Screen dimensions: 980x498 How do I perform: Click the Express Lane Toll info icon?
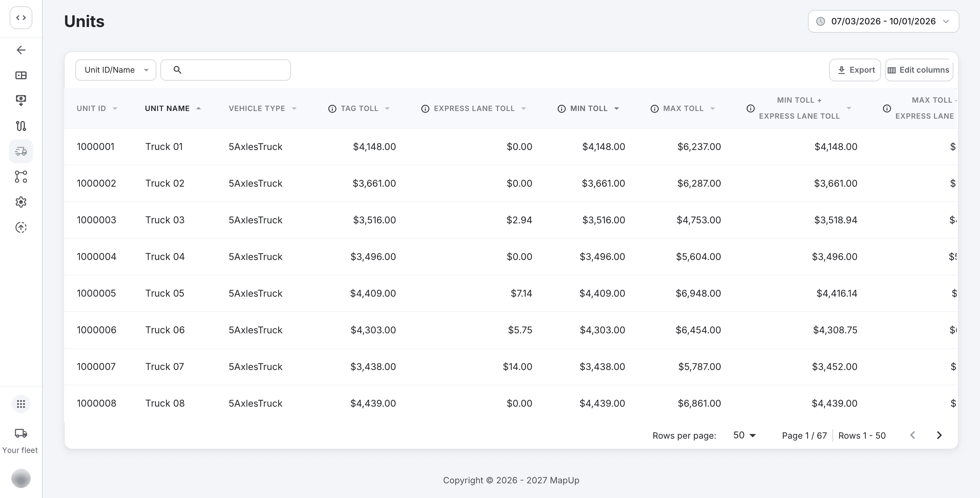(425, 109)
